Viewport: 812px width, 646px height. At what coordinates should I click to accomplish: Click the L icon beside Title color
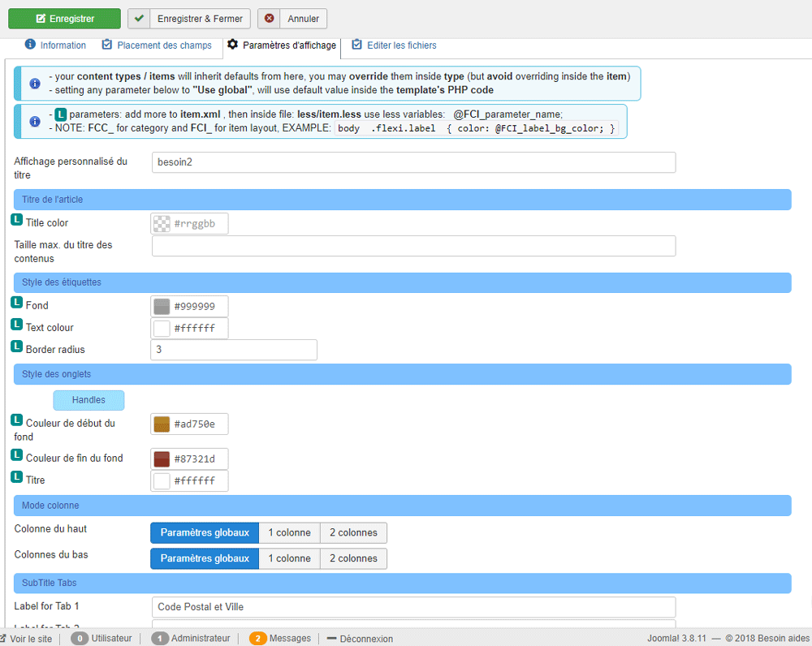(x=16, y=220)
